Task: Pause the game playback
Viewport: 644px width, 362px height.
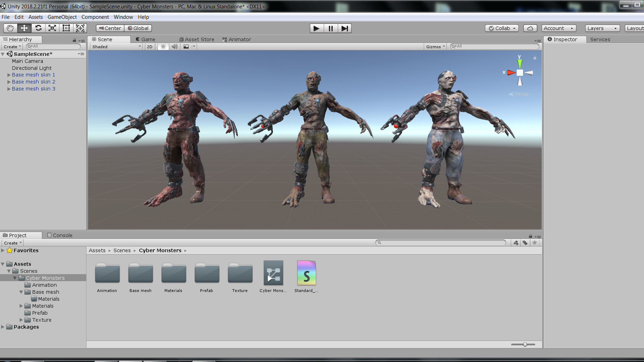Action: pyautogui.click(x=331, y=28)
